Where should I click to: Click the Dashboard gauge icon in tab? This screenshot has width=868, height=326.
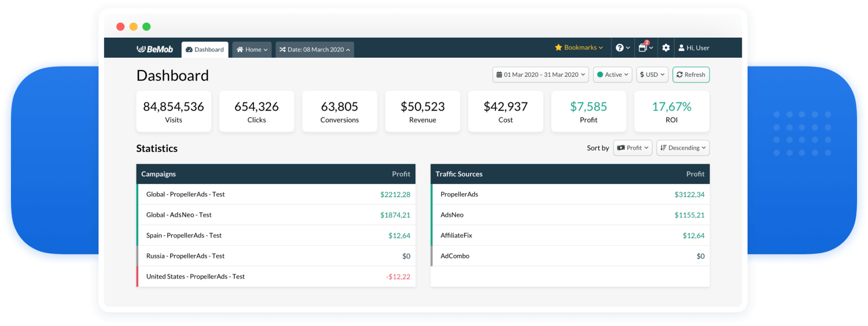(189, 50)
